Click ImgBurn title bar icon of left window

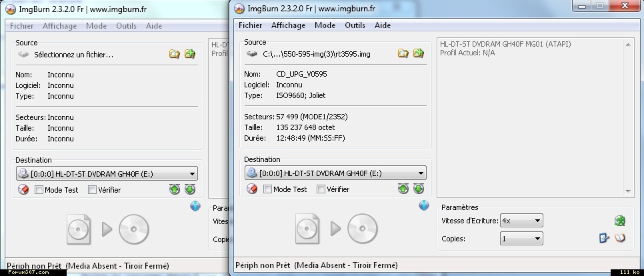click(11, 9)
